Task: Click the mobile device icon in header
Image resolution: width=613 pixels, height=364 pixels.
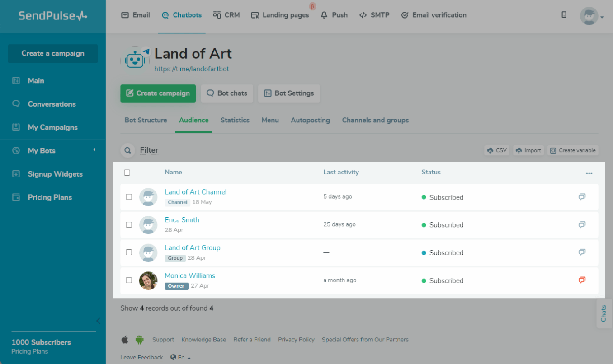Action: pos(564,15)
